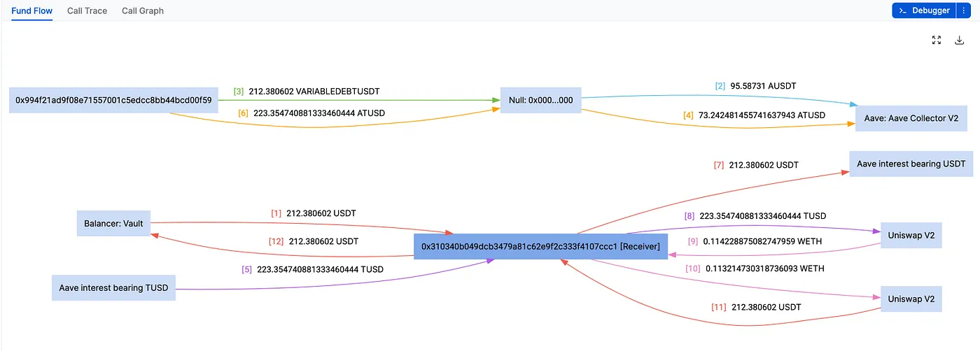Click the Aave: Aave Collector V2 node
Image resolution: width=980 pixels, height=351 pixels.
[x=911, y=117]
